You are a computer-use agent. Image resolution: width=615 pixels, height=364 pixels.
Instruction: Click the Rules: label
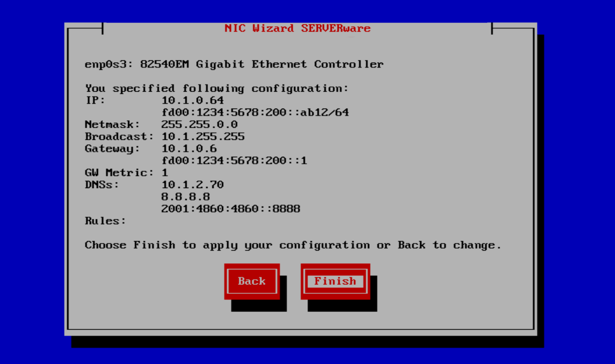point(105,221)
